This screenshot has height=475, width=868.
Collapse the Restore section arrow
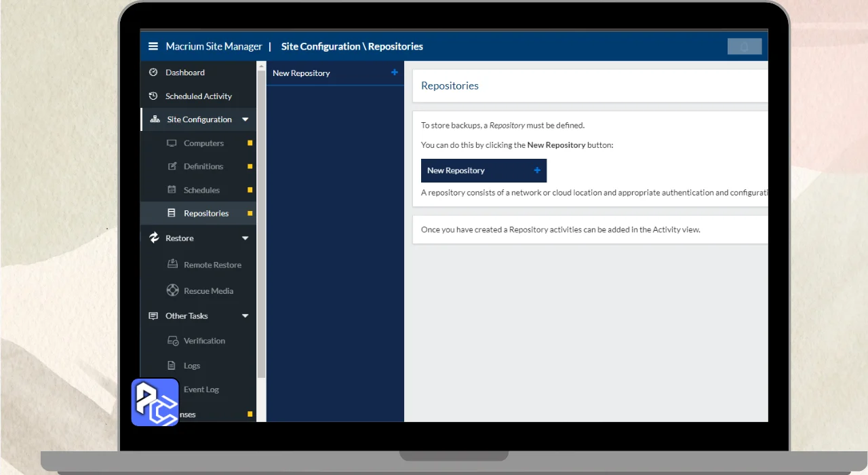pos(245,238)
